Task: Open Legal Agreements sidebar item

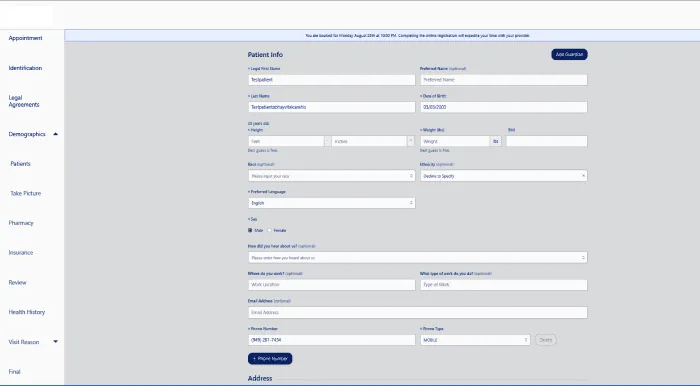Action: coord(24,101)
